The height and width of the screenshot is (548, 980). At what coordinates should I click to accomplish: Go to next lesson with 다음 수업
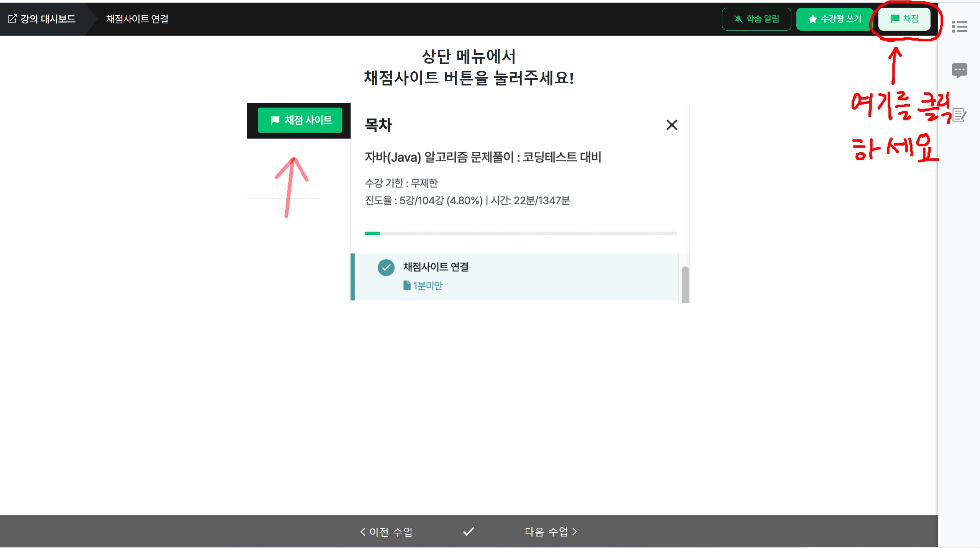point(551,532)
